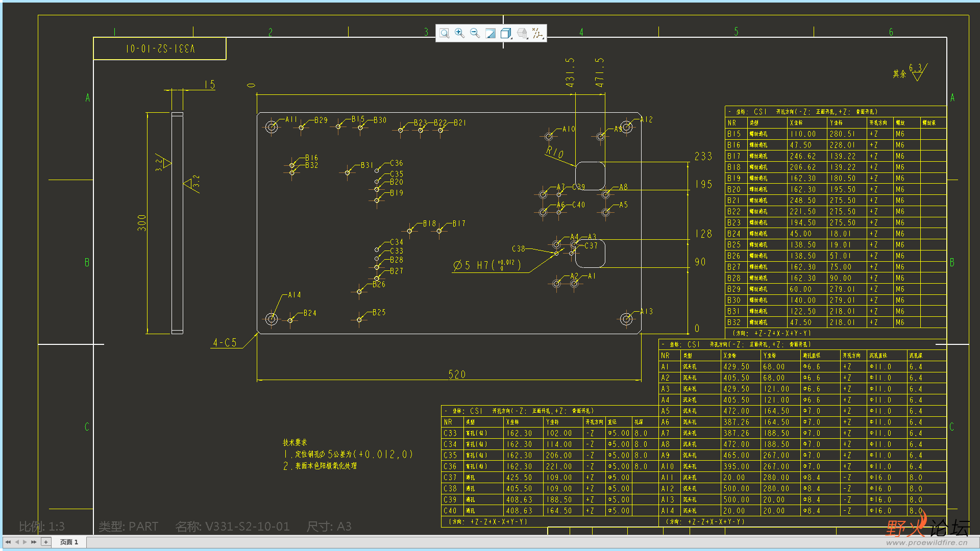This screenshot has width=980, height=551.
Task: Select the C38 hole label on drawing
Action: click(x=519, y=249)
